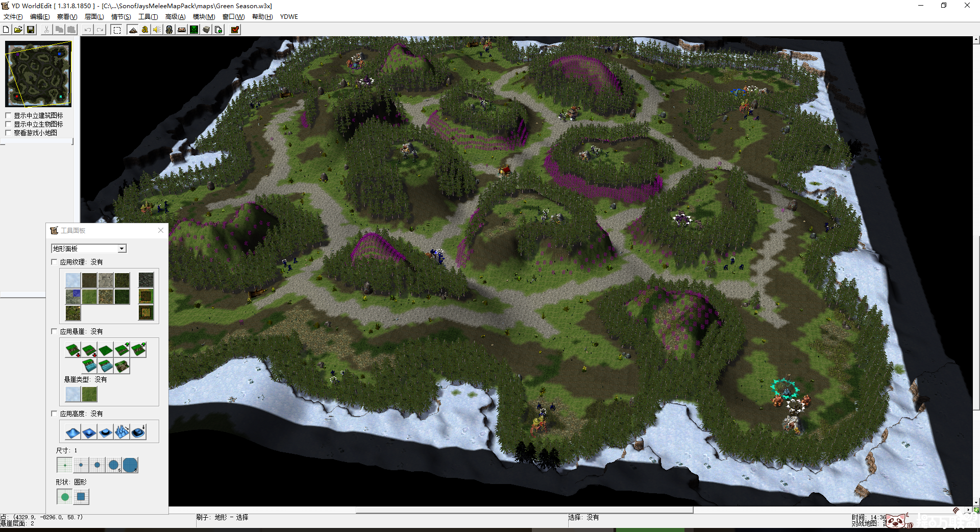Expand the 地形面板 palette dropdown
The height and width of the screenshot is (532, 980).
121,249
